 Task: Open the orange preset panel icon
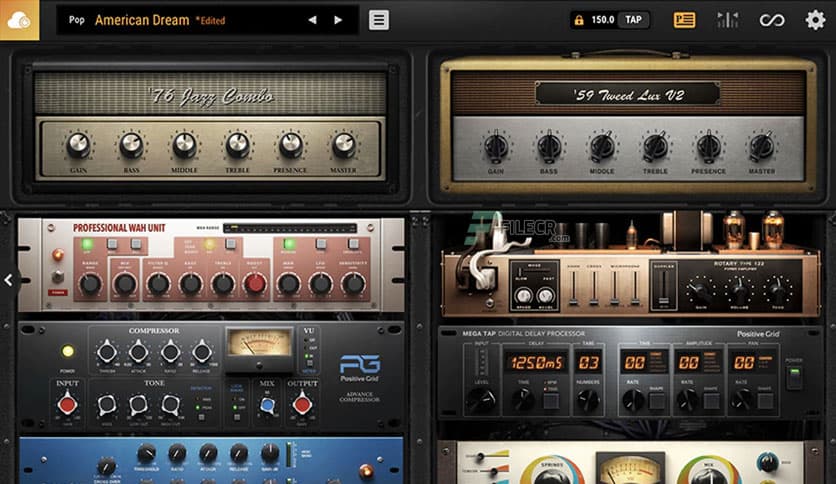(x=684, y=20)
